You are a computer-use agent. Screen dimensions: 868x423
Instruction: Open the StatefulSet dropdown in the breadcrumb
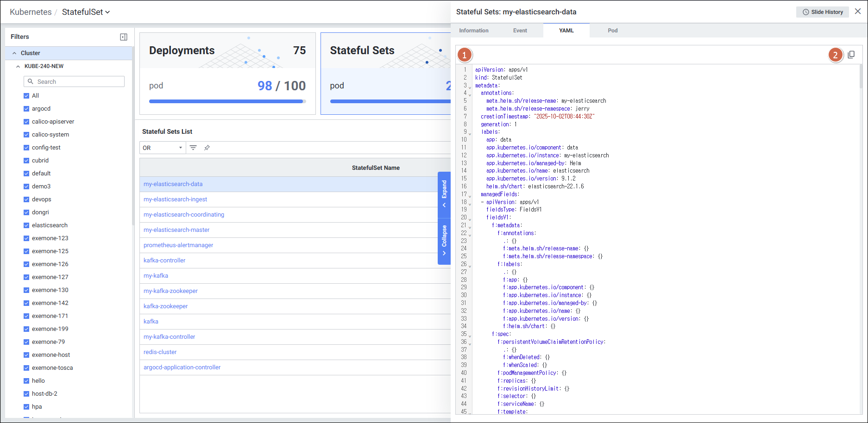point(107,12)
